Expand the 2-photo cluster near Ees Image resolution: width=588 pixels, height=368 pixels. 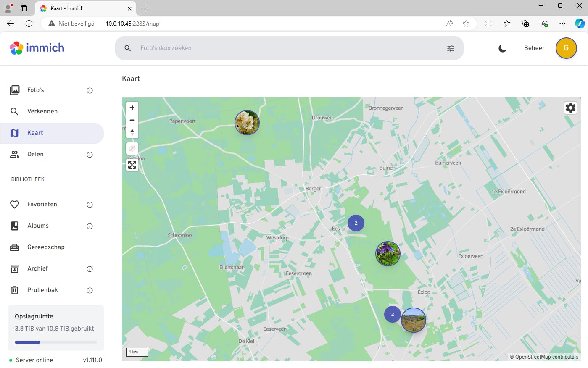click(x=356, y=223)
